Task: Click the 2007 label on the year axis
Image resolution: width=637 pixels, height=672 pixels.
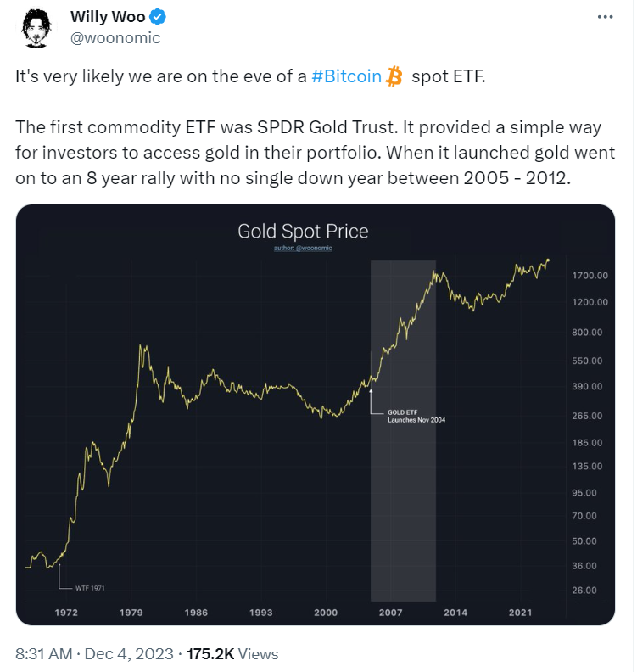Action: click(x=390, y=612)
